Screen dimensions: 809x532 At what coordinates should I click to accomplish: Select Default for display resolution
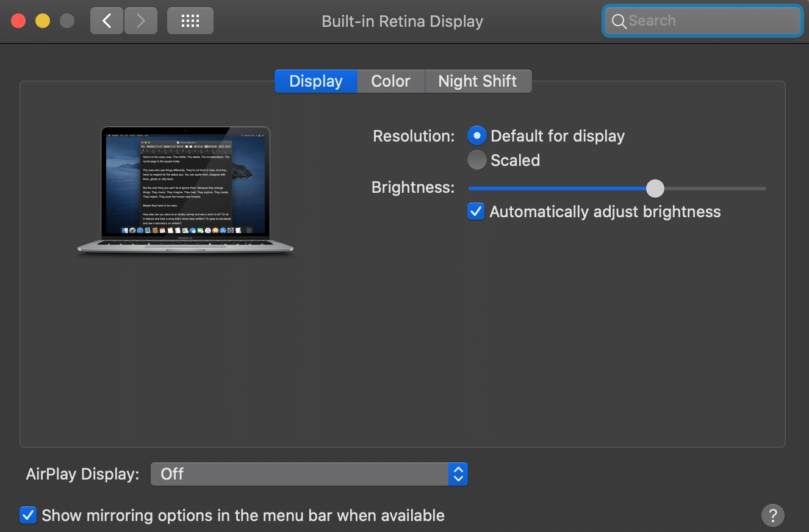click(477, 135)
